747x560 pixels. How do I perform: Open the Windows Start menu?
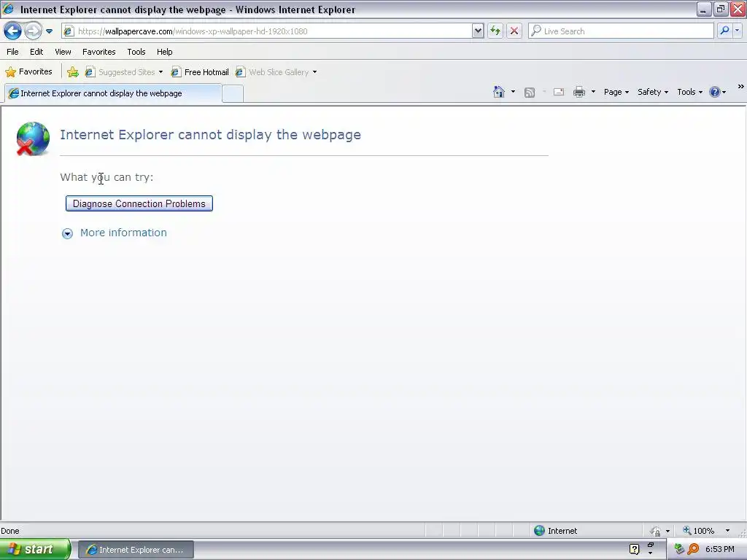coord(35,550)
